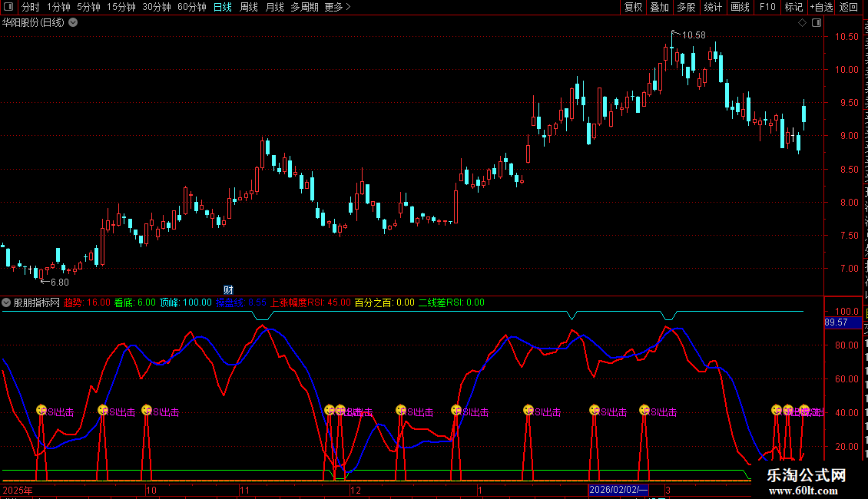Click the 操盘线: 8.55 indicator value
Viewport: 868px width, 499px height.
tap(241, 302)
